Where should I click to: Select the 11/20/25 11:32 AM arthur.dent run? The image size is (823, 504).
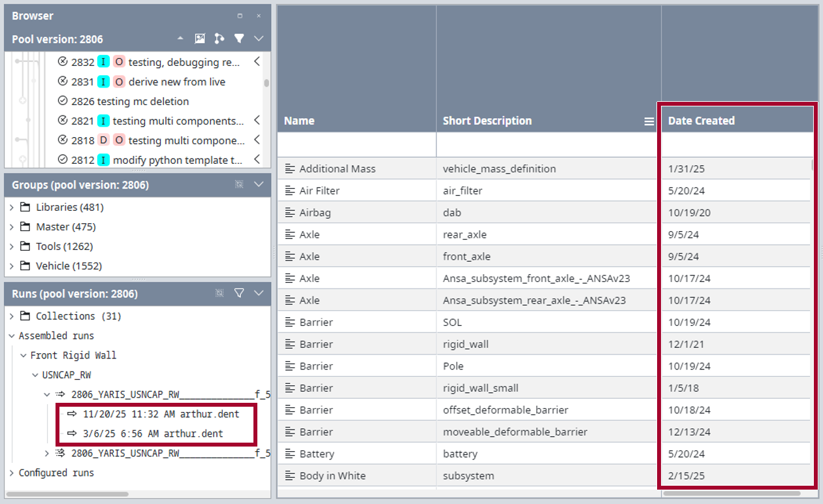(161, 414)
